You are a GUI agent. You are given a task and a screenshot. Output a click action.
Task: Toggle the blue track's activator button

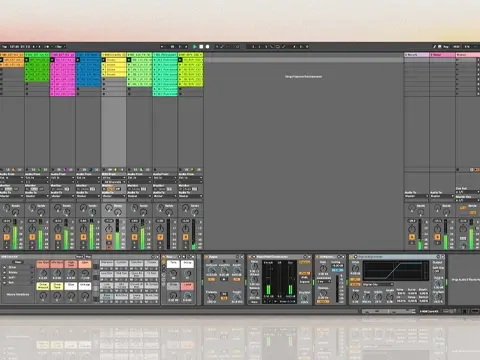(83, 237)
